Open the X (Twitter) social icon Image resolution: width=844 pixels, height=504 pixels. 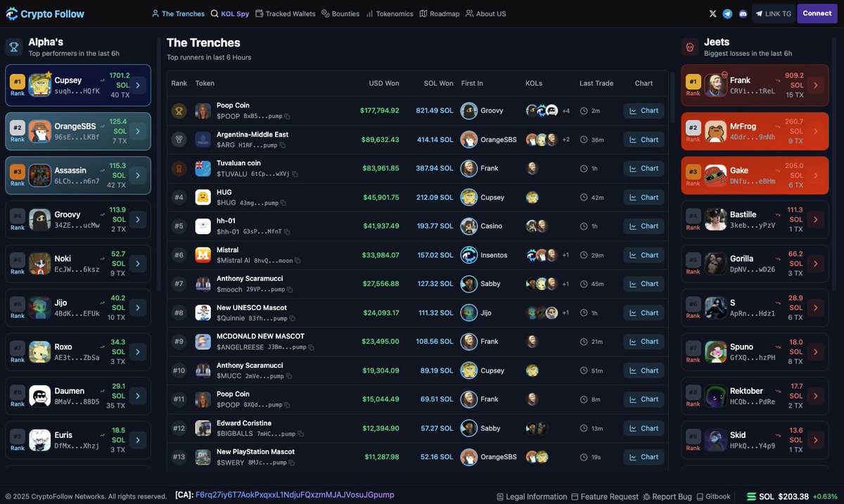pos(713,13)
